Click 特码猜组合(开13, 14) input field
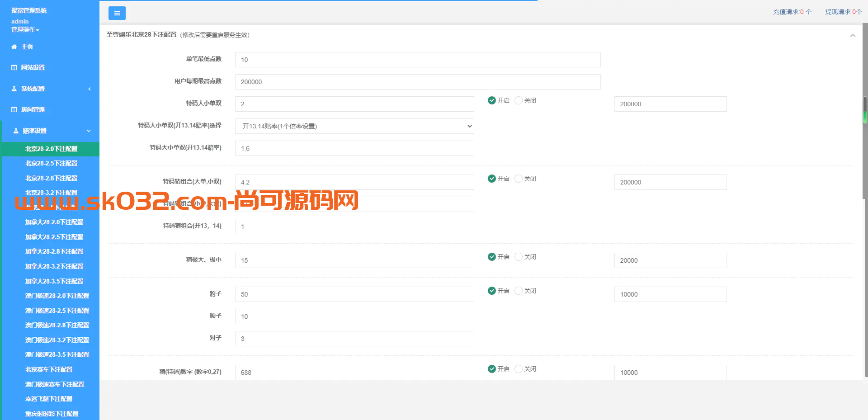The image size is (868, 420). click(354, 227)
